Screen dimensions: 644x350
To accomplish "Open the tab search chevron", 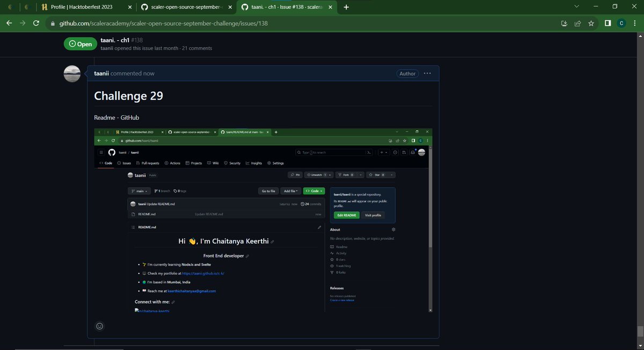I will (577, 7).
